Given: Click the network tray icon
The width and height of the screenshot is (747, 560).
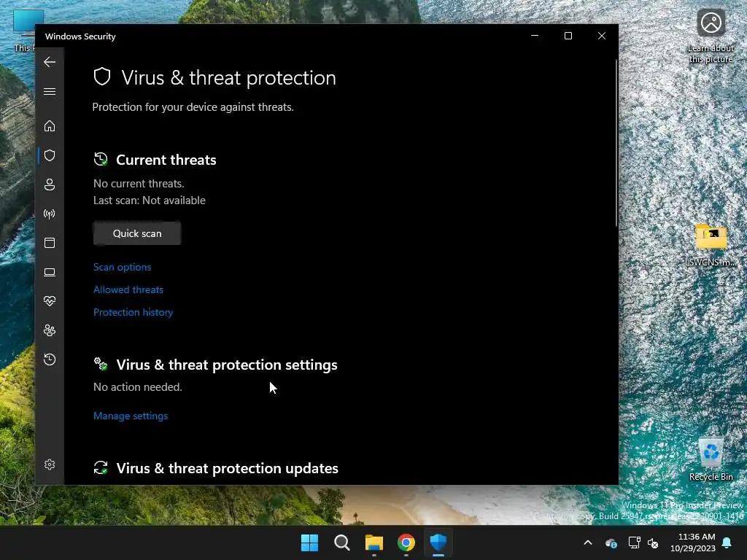Looking at the screenshot, I should [634, 542].
